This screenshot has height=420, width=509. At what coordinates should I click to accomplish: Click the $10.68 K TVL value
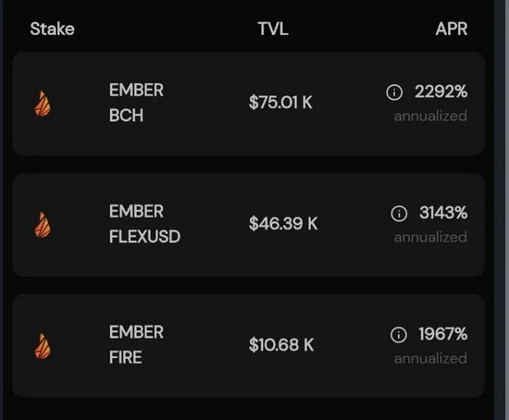coord(281,345)
